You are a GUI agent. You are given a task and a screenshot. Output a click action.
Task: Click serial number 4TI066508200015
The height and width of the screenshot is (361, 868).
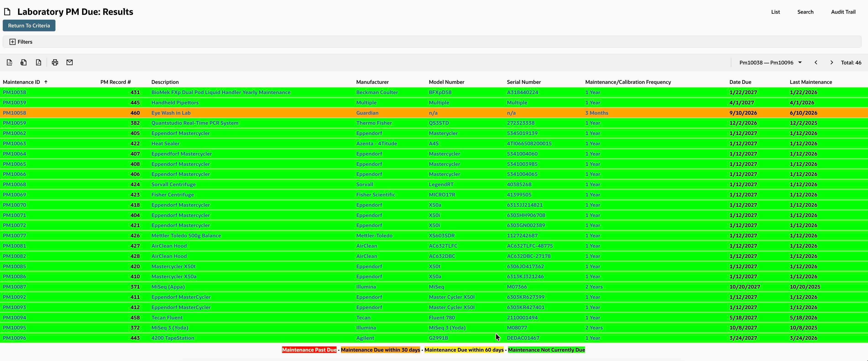[529, 143]
